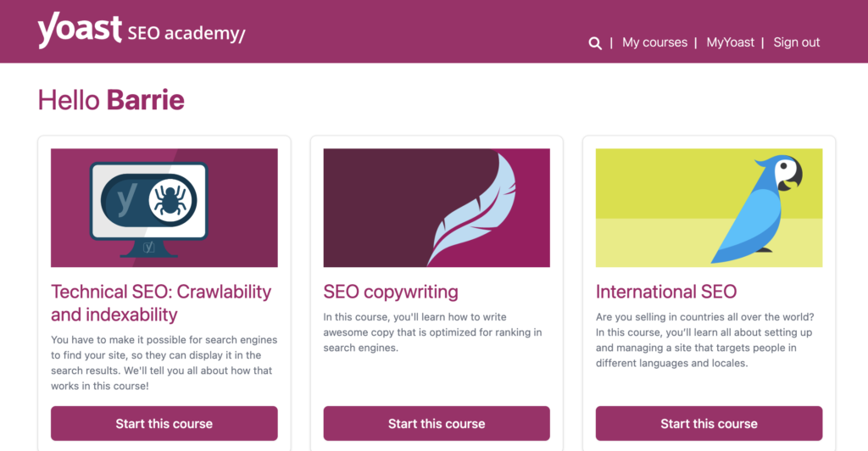868x451 pixels.
Task: Click the Yoast SEO academy logo
Action: coord(141,31)
